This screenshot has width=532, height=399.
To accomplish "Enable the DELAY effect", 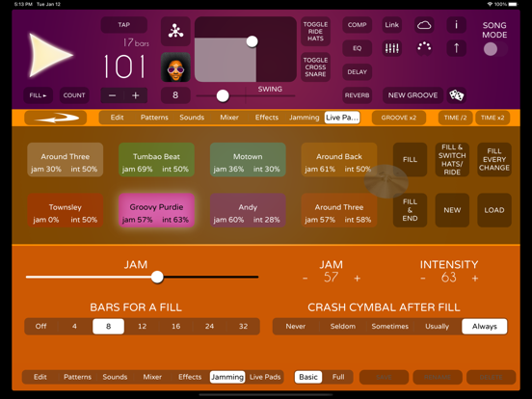I will coord(357,72).
